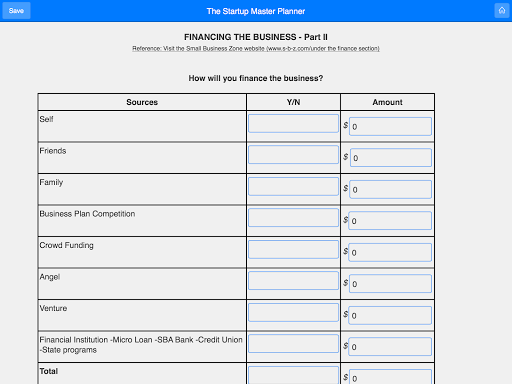Open the Small Business Zone reference link
Viewport: 512px width, 384px height.
(x=256, y=49)
